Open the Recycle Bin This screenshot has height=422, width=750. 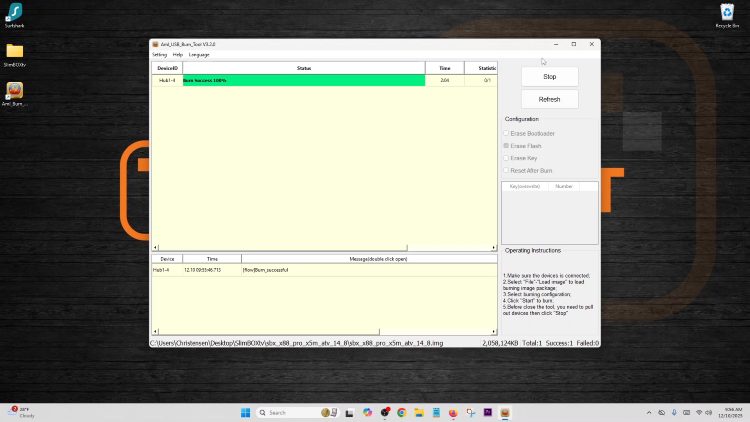click(727, 15)
